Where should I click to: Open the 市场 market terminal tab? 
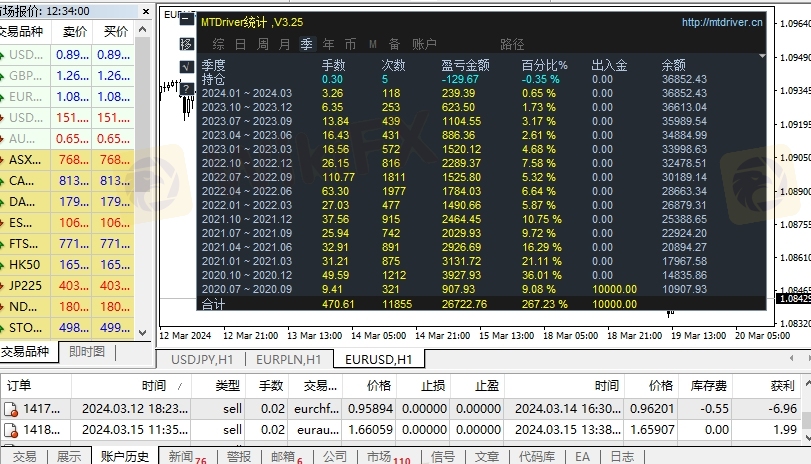387,456
